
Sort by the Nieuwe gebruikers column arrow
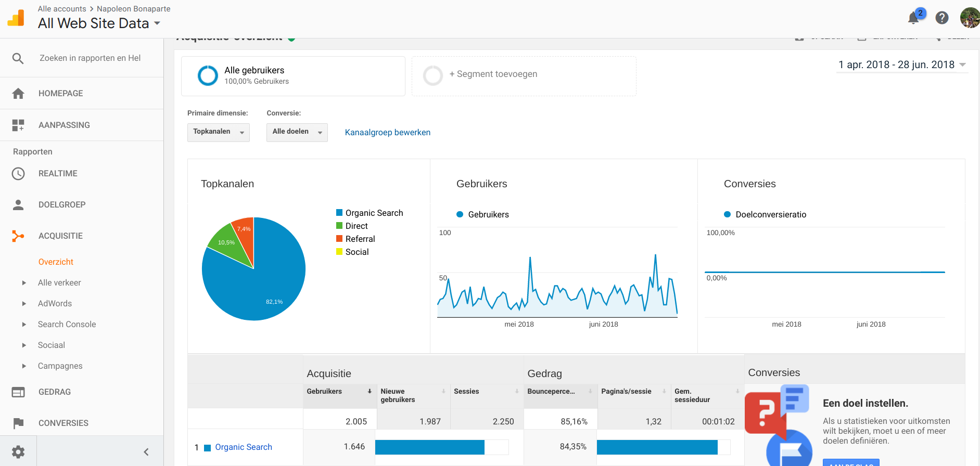[x=443, y=391]
